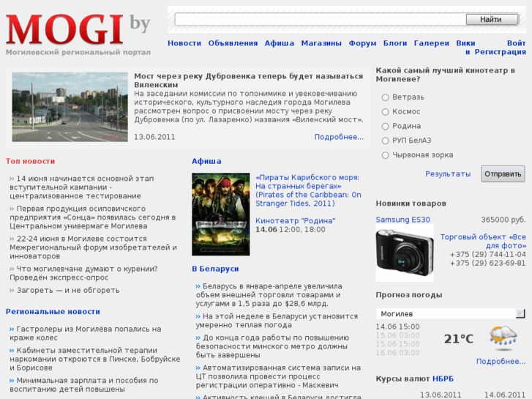Click the Регистрация link

click(x=500, y=52)
